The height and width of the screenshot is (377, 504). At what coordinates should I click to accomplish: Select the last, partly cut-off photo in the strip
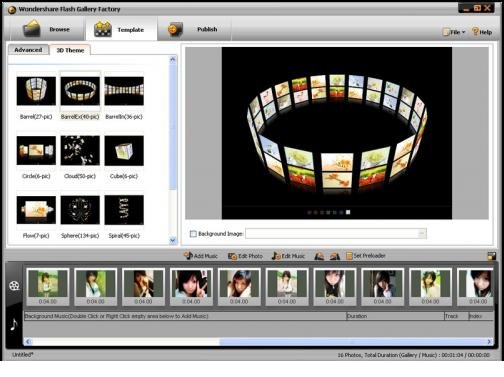point(475,287)
